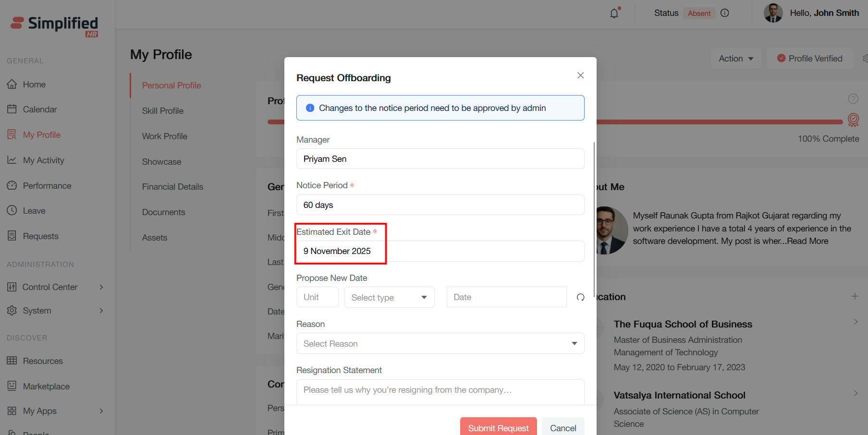Image resolution: width=868 pixels, height=435 pixels.
Task: Open the Action dropdown menu
Action: click(735, 59)
